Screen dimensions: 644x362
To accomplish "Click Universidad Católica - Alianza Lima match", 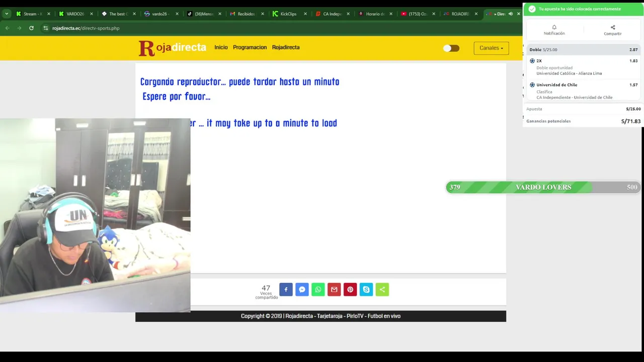I will [x=569, y=73].
